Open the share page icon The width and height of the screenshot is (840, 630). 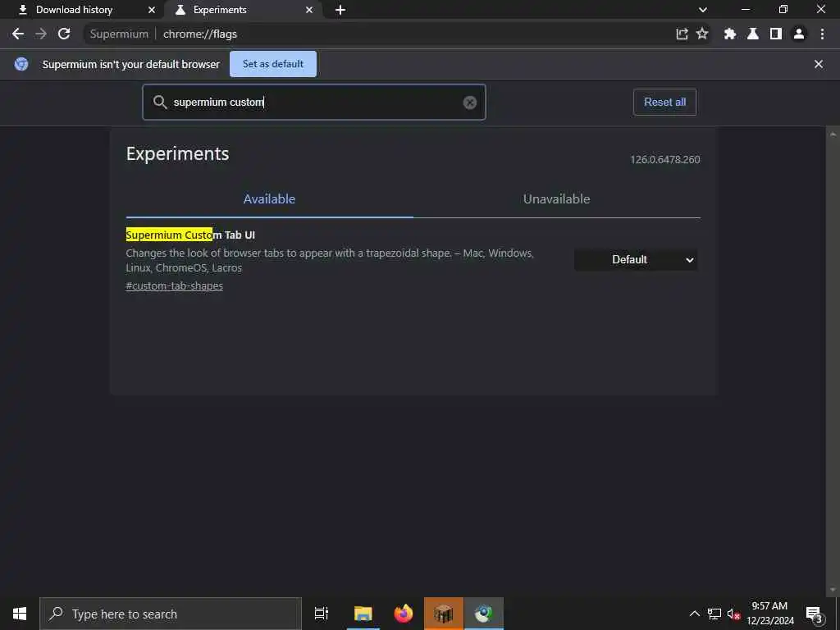tap(682, 34)
